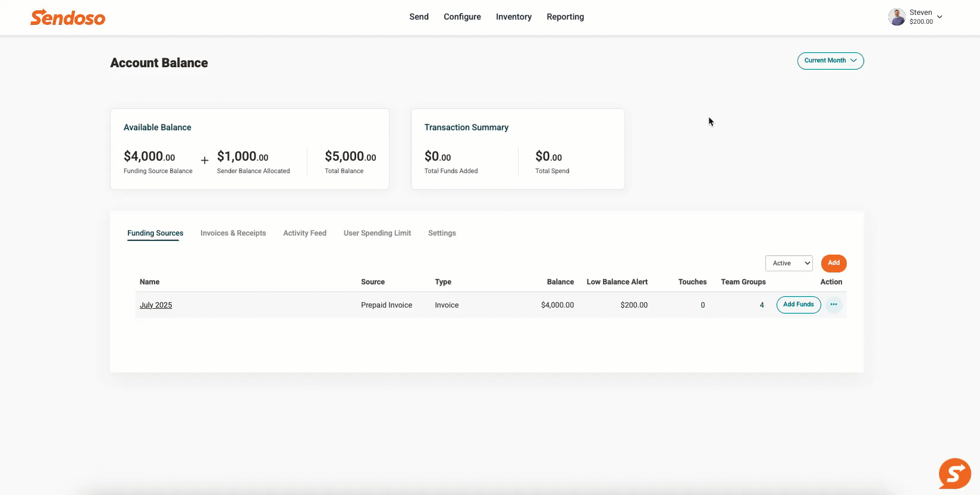
Task: Click the Prepaid Invoice source cell
Action: 387,305
